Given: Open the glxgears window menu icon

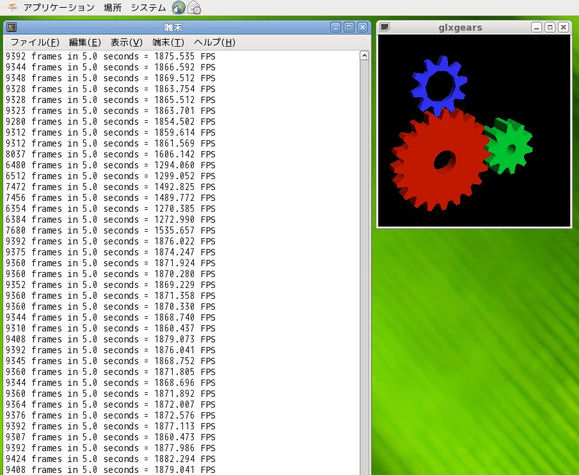Looking at the screenshot, I should click(x=385, y=27).
